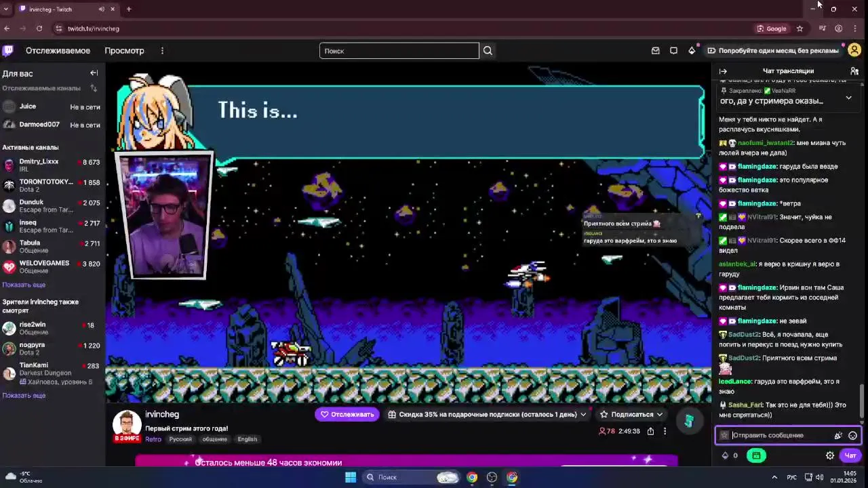The width and height of the screenshot is (868, 488).
Task: Click the taskbar Поиск search box
Action: (x=411, y=477)
